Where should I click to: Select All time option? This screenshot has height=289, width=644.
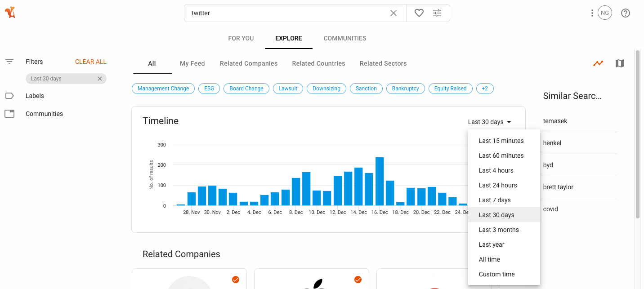(504, 259)
